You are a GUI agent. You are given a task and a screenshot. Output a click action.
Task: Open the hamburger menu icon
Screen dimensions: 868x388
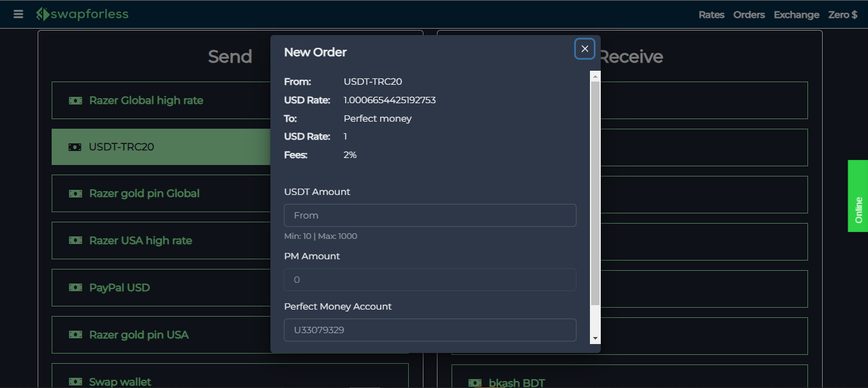tap(18, 14)
